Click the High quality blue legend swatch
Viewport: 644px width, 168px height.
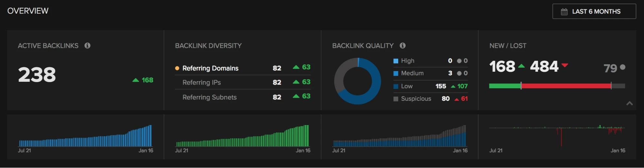[396, 61]
